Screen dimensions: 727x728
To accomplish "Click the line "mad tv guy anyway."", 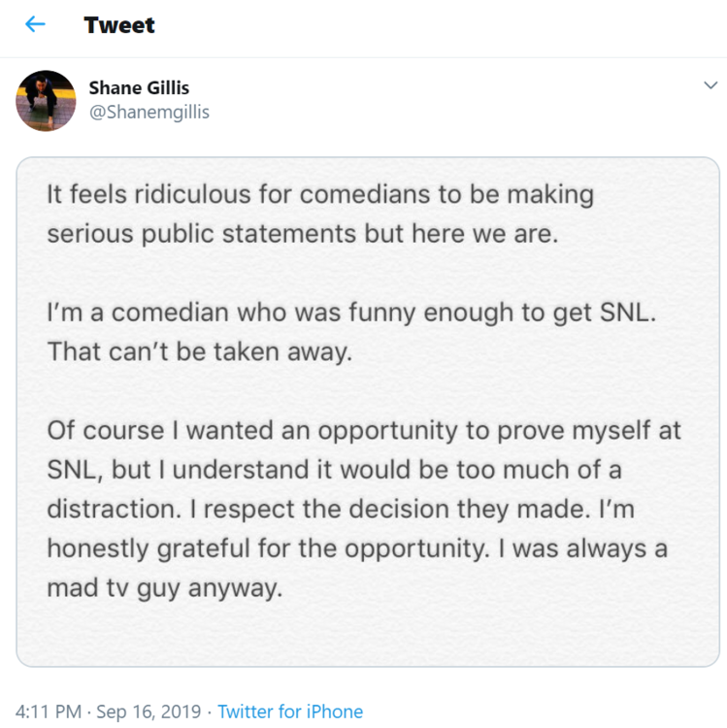I will (x=165, y=588).
